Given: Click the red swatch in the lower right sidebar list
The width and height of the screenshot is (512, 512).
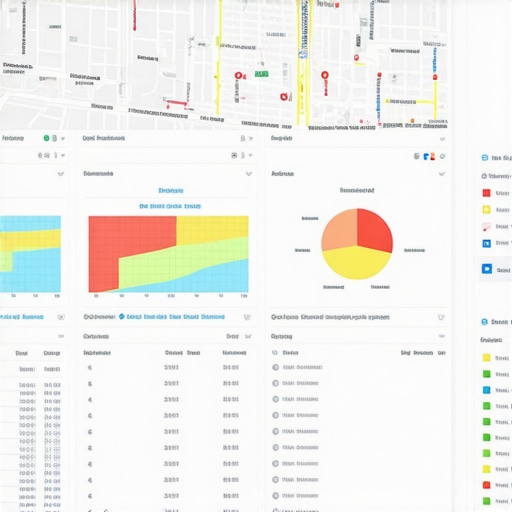Looking at the screenshot, I should pos(486,485).
